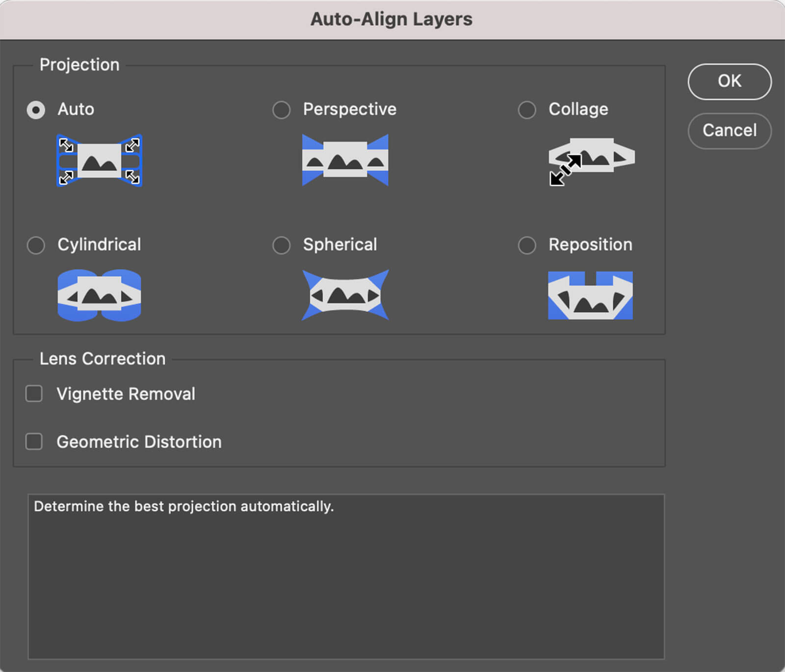The height and width of the screenshot is (672, 785).
Task: Click the Auto-Align Layers title bar
Action: [392, 20]
